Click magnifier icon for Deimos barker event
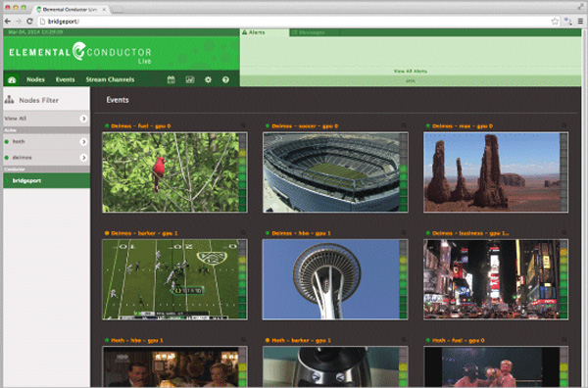 point(243,233)
